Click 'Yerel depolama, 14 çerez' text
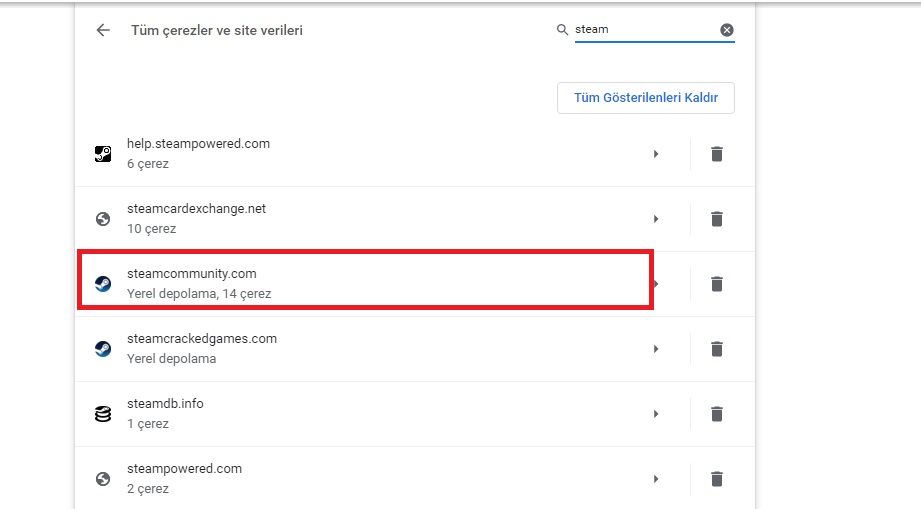 199,294
